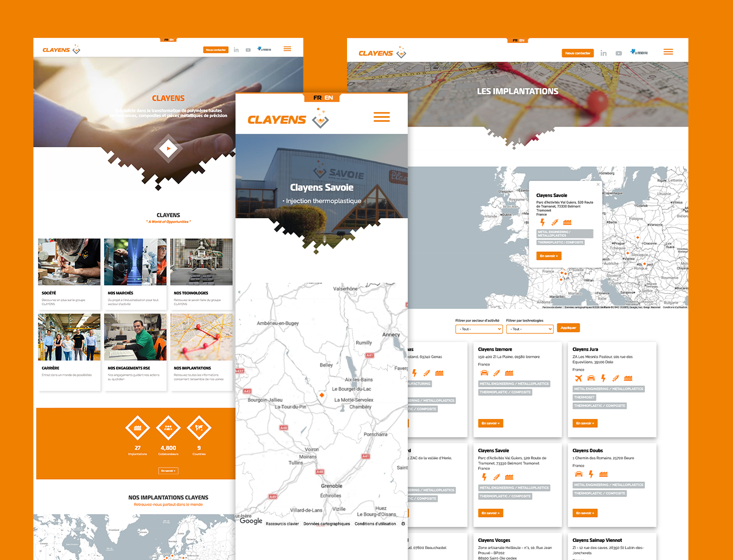This screenshot has width=733, height=560.
Task: Open the LinkedIn icon on Les Implantations page
Action: coord(603,53)
